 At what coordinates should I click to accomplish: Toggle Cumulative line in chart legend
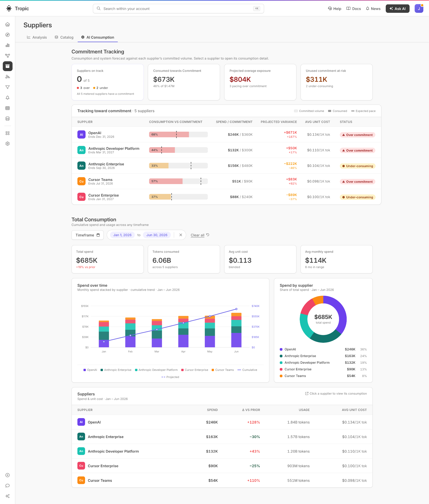coord(247,370)
